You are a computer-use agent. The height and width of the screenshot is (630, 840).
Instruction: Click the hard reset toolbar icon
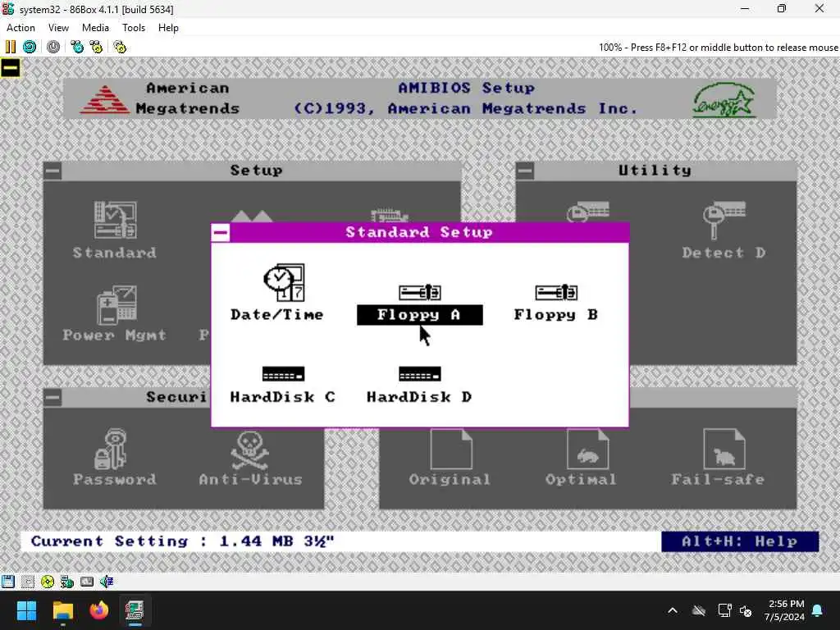click(30, 47)
